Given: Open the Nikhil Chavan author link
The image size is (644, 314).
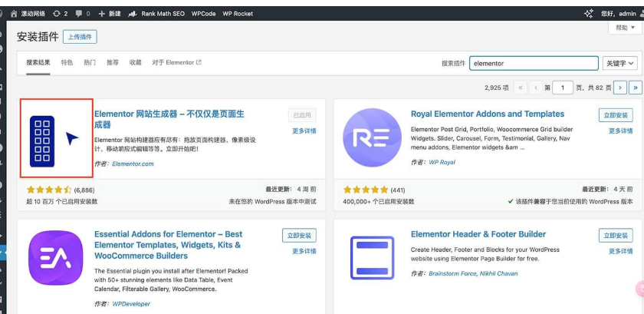Looking at the screenshot, I should tap(498, 273).
